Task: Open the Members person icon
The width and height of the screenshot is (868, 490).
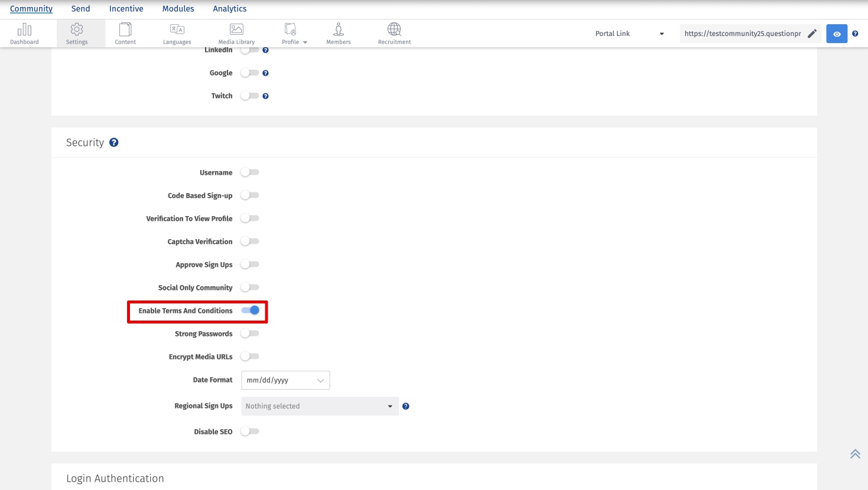Action: point(339,30)
